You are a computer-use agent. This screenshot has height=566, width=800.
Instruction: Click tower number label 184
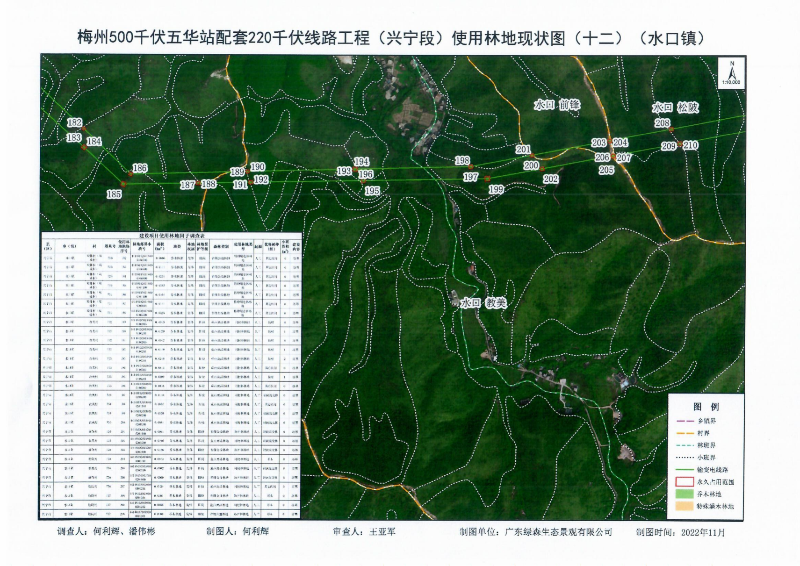coord(94,141)
